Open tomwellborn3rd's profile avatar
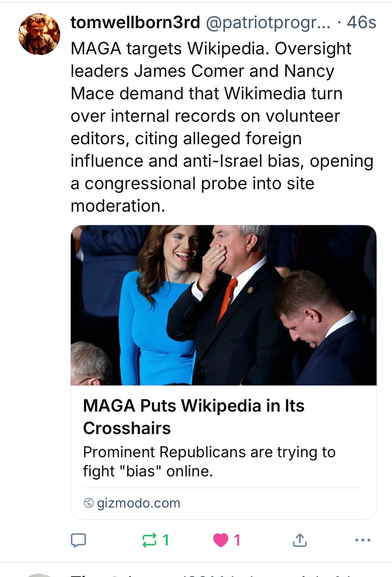The width and height of the screenshot is (392, 577). click(x=39, y=34)
